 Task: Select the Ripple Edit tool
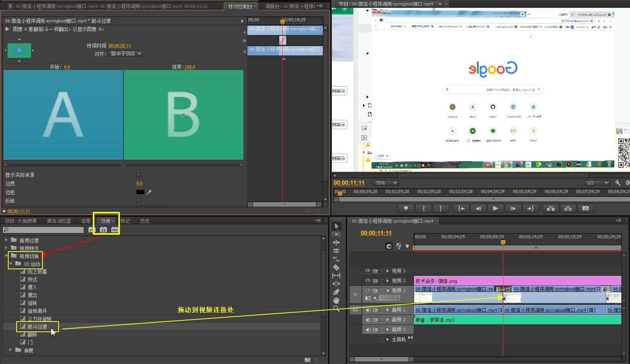336,243
